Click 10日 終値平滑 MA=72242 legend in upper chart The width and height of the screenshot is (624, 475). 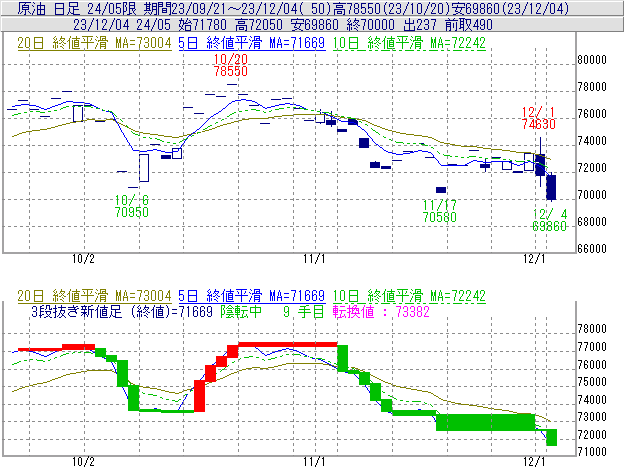click(x=409, y=43)
